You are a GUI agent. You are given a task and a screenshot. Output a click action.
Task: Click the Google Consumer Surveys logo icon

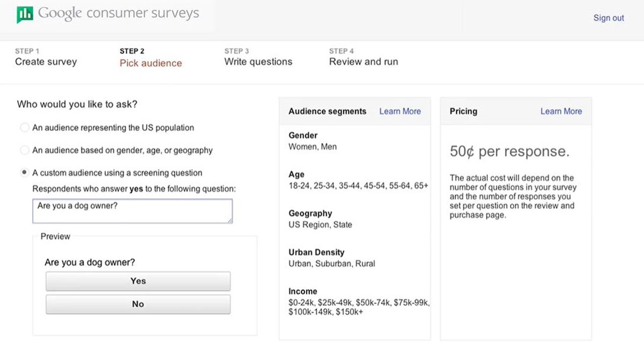pos(25,15)
